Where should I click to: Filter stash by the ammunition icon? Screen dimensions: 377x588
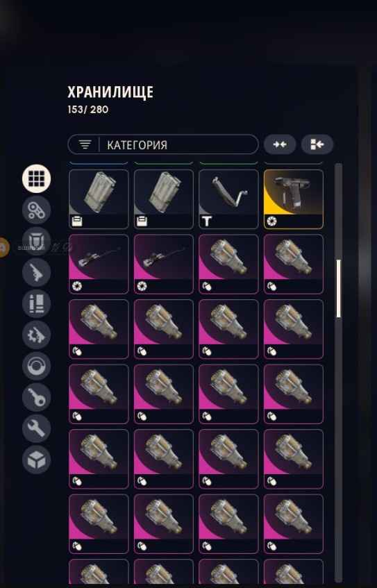pyautogui.click(x=36, y=303)
